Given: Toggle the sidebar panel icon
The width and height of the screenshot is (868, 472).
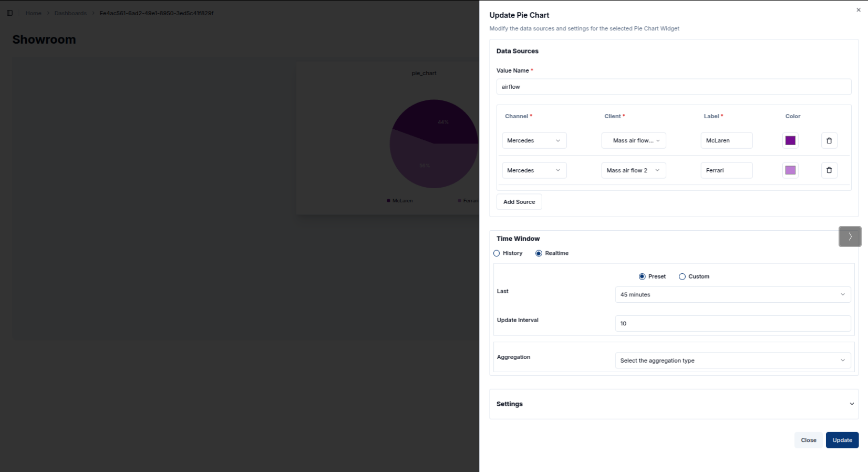Looking at the screenshot, I should [x=9, y=13].
